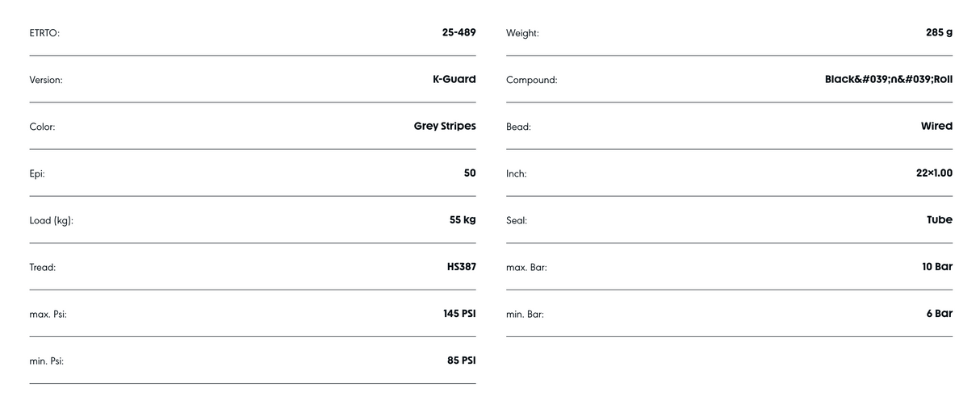Click the K-Guard version value
980x396 pixels.
pos(454,80)
